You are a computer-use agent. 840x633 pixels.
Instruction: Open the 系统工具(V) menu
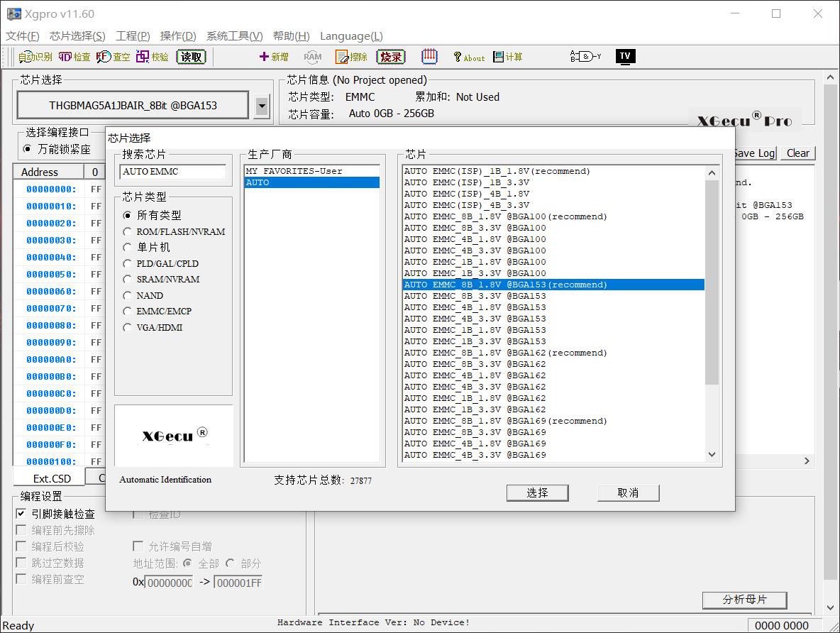click(x=234, y=36)
